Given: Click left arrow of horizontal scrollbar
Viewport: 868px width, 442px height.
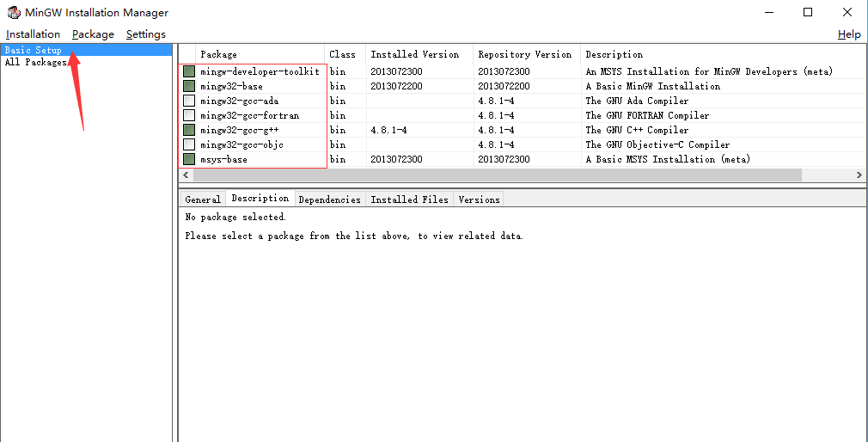Looking at the screenshot, I should click(x=186, y=175).
